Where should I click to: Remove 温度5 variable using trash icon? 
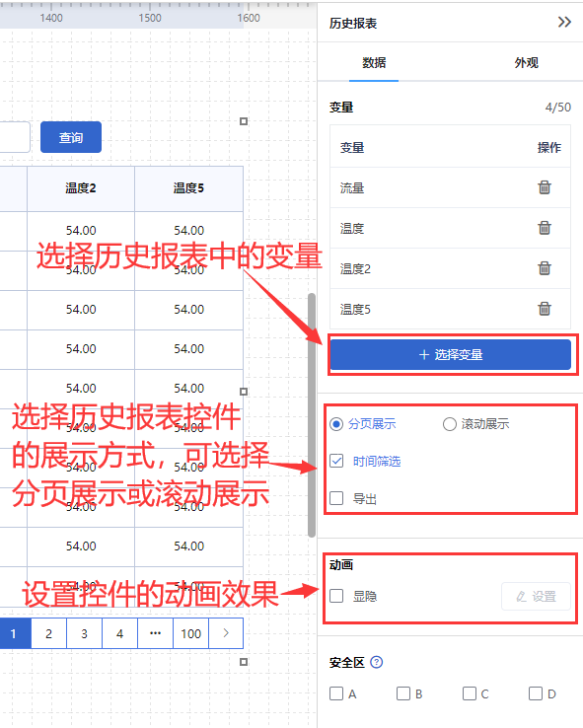pyautogui.click(x=545, y=309)
